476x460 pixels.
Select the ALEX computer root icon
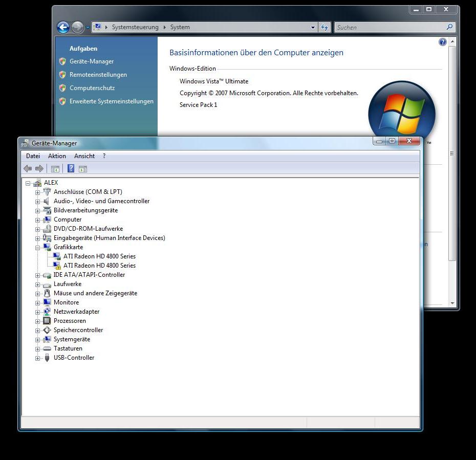tap(37, 183)
